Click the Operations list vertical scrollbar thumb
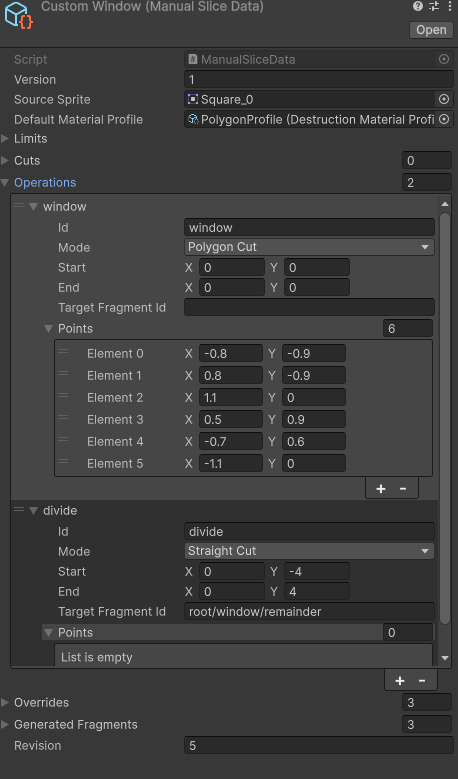 (445, 417)
